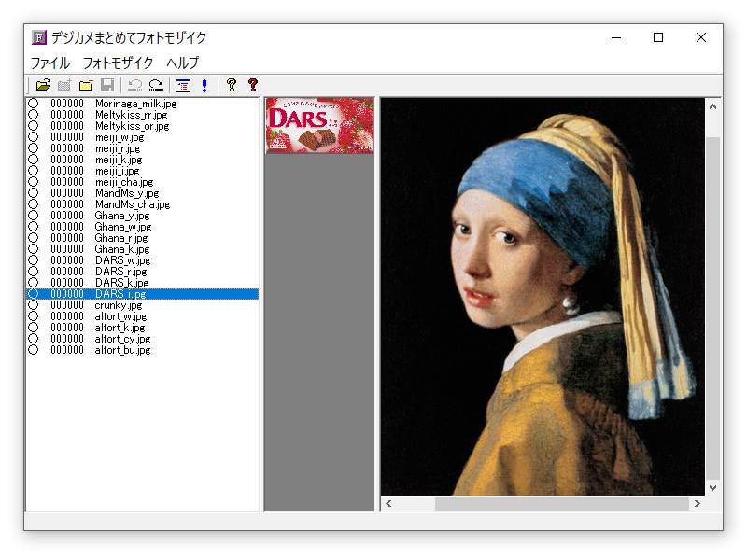Select the alfort_bu.jpg entry

point(143,349)
